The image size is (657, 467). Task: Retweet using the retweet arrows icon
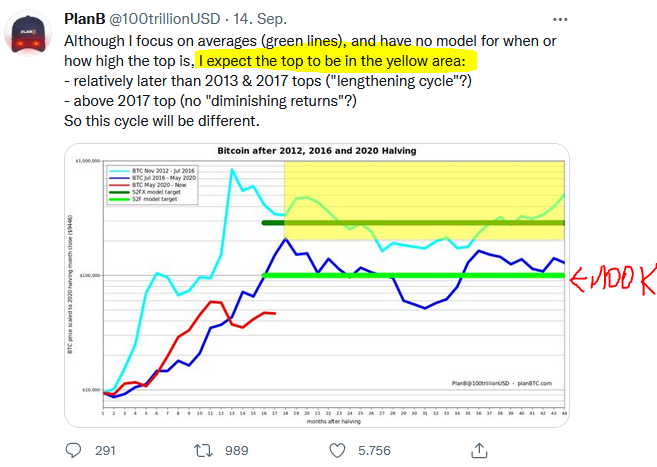206,449
